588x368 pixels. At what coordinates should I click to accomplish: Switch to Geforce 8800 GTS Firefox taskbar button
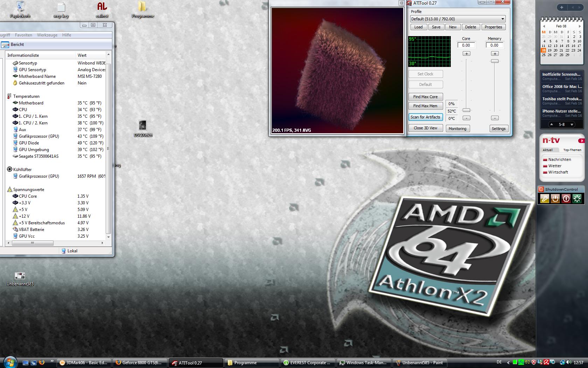140,363
